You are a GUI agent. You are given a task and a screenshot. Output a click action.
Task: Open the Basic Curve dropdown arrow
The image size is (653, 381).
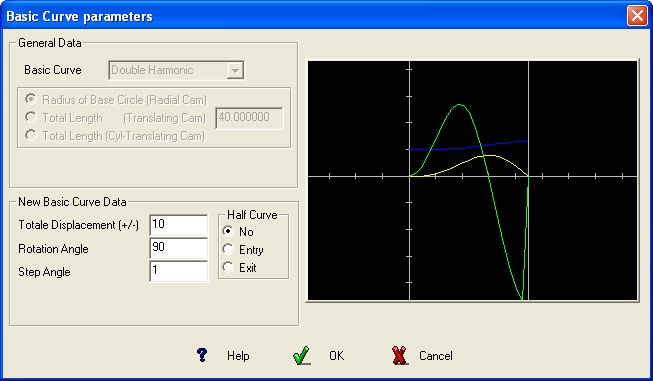(x=235, y=70)
